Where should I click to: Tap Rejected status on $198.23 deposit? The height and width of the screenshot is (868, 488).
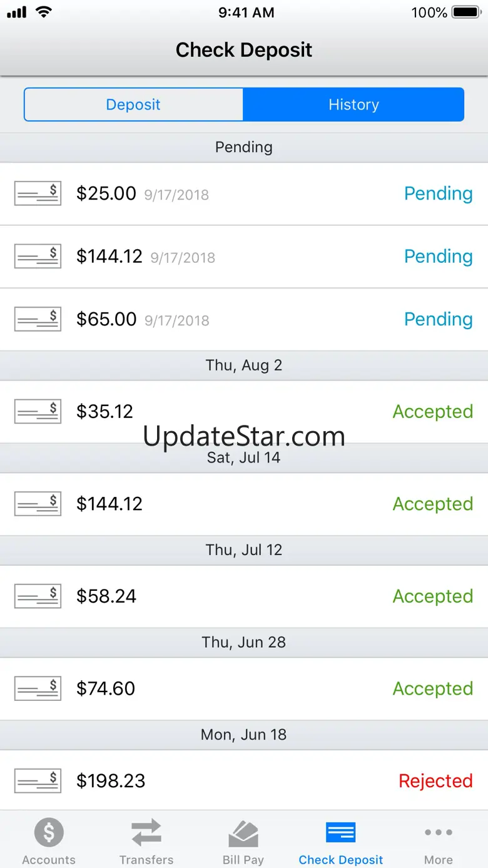(x=435, y=781)
